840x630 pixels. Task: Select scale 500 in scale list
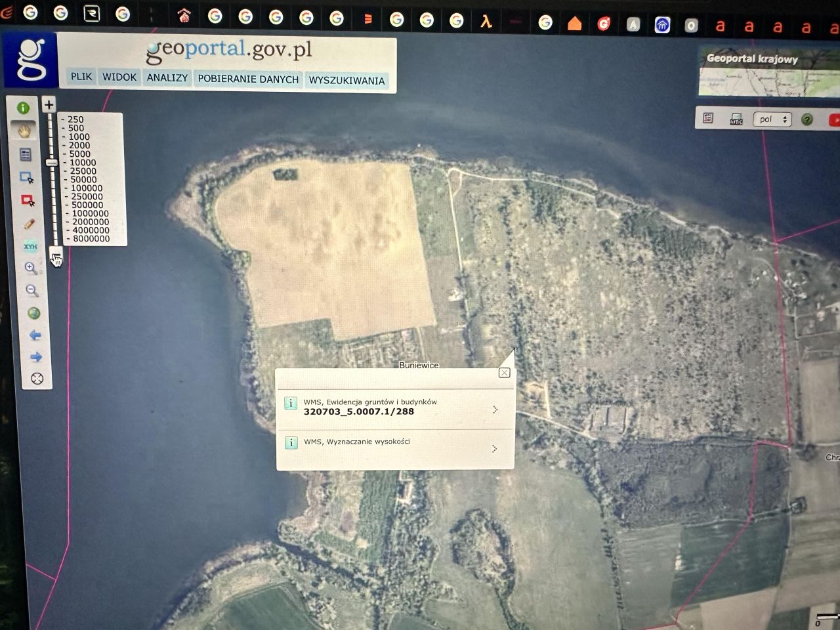coord(75,129)
